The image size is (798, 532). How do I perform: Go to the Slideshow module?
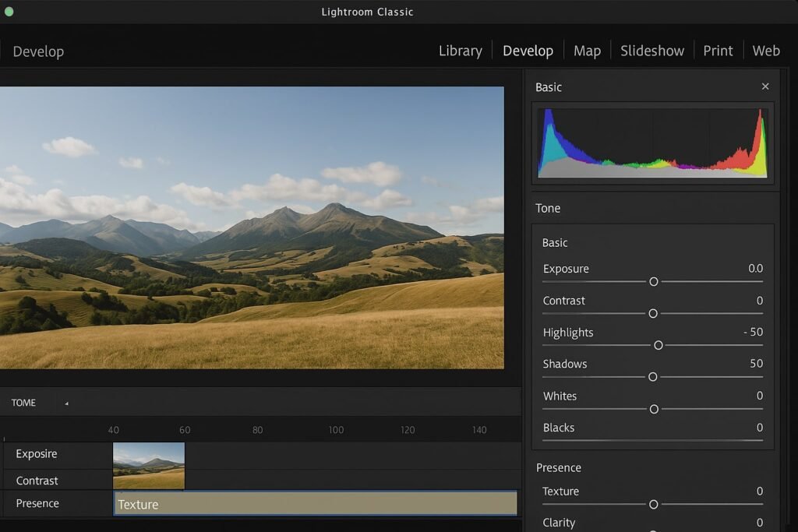coord(652,51)
